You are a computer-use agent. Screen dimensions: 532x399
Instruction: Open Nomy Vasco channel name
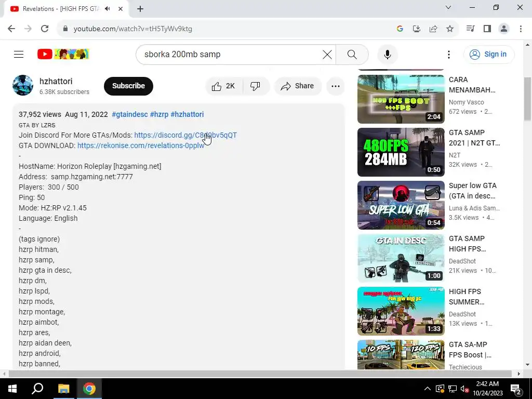466,102
